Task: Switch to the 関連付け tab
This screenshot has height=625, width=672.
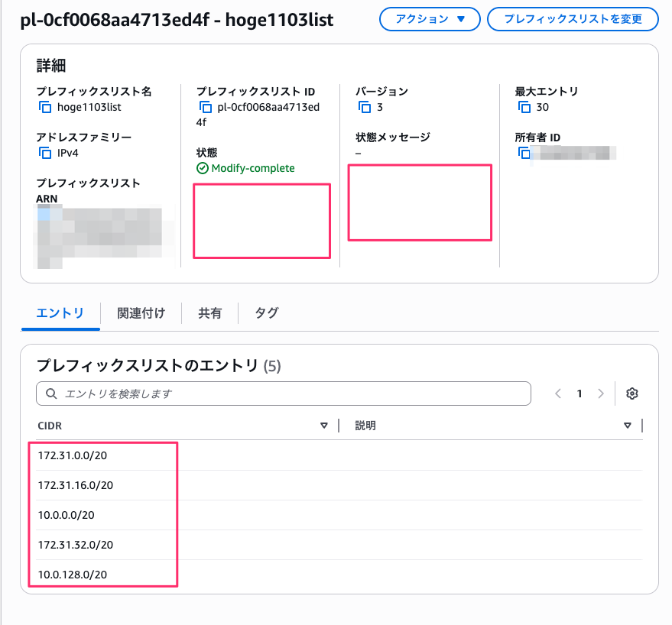Action: [141, 313]
